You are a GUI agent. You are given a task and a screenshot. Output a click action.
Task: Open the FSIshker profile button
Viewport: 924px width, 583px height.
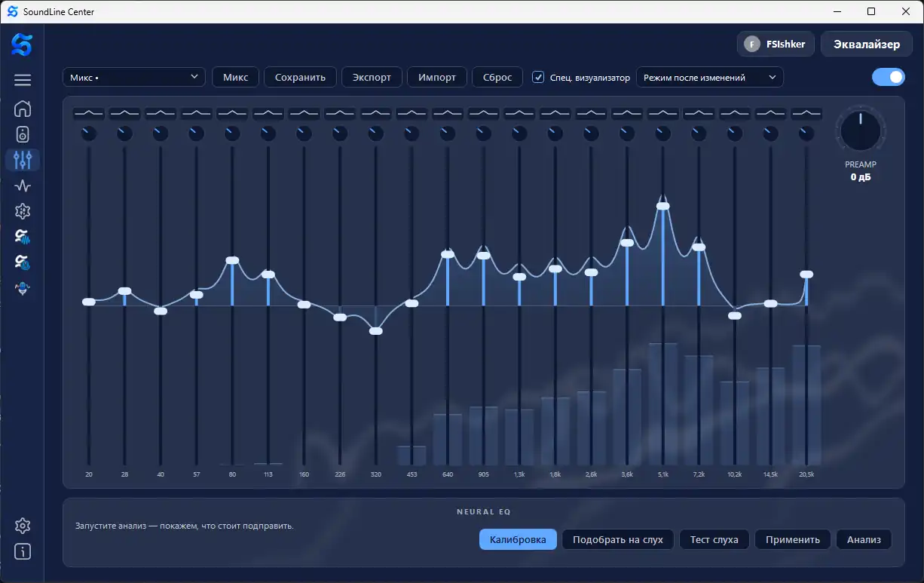[776, 44]
